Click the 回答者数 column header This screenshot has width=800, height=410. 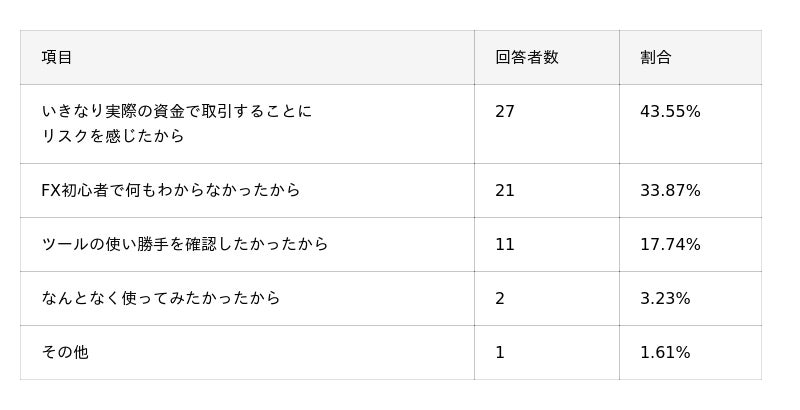click(x=526, y=58)
